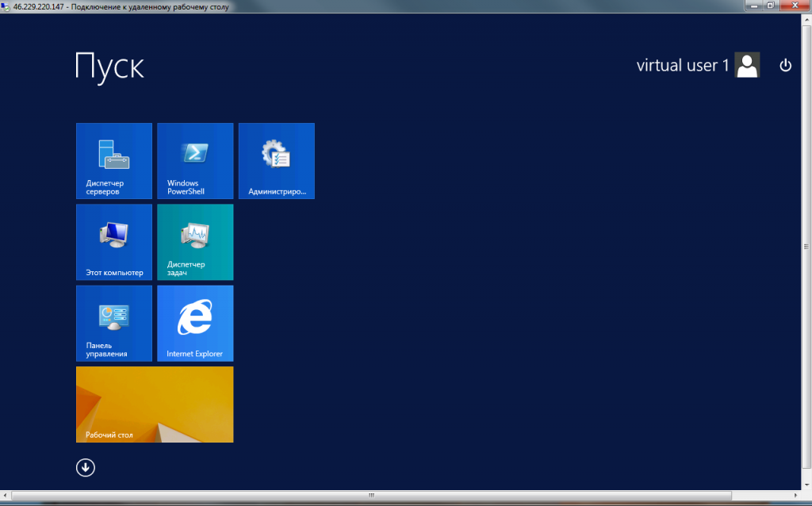Click the horizontal scrollbar right arrow
812x506 pixels.
coord(796,496)
